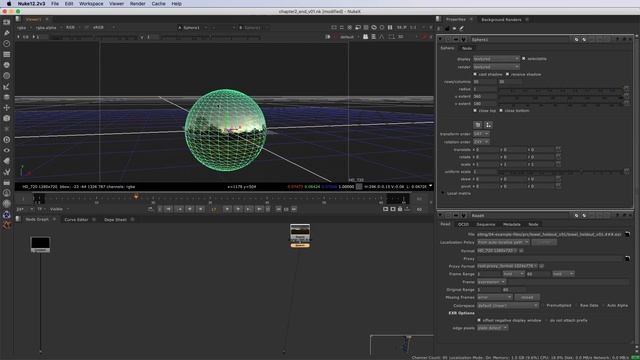The height and width of the screenshot is (360, 640).
Task: Click the binoculars camera lock icon
Action: coord(365,37)
